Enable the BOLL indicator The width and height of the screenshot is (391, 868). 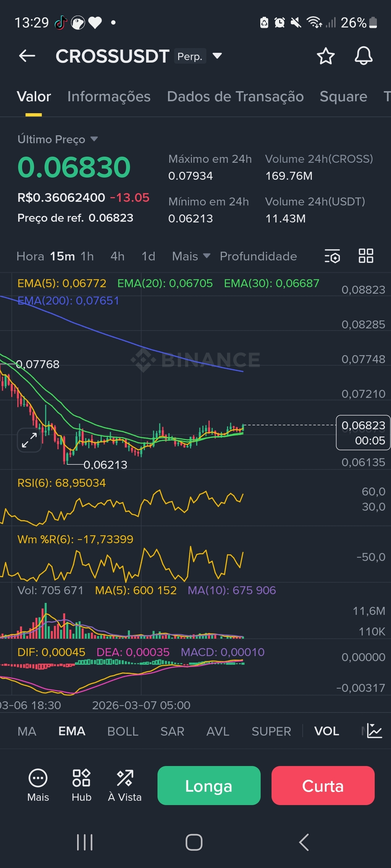pyautogui.click(x=123, y=731)
